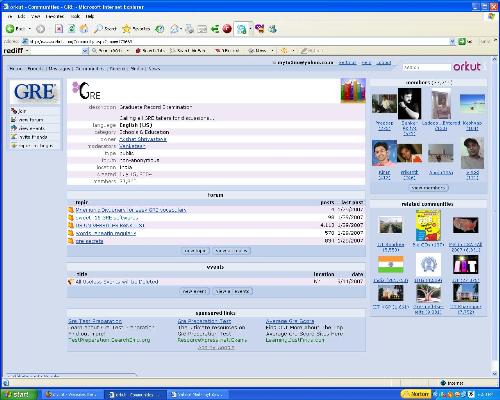
Task: Click the Mail envelope toolbar icon
Action: [174, 29]
